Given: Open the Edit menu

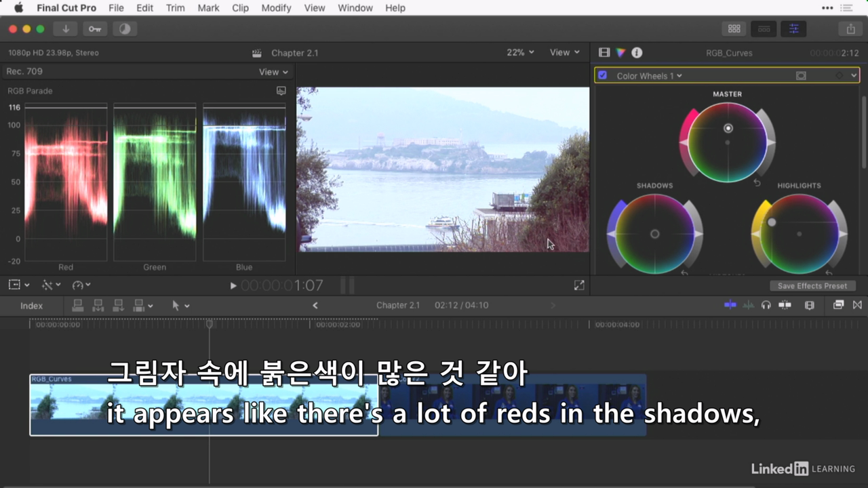Looking at the screenshot, I should click(144, 8).
